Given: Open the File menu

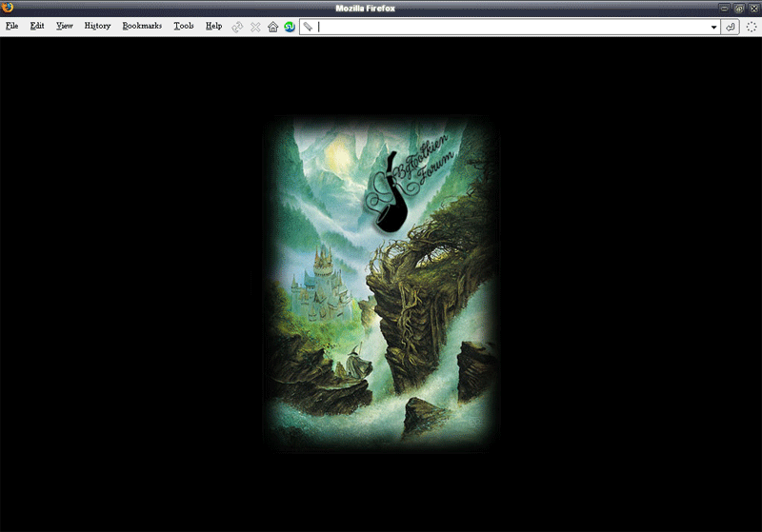Looking at the screenshot, I should [12, 26].
